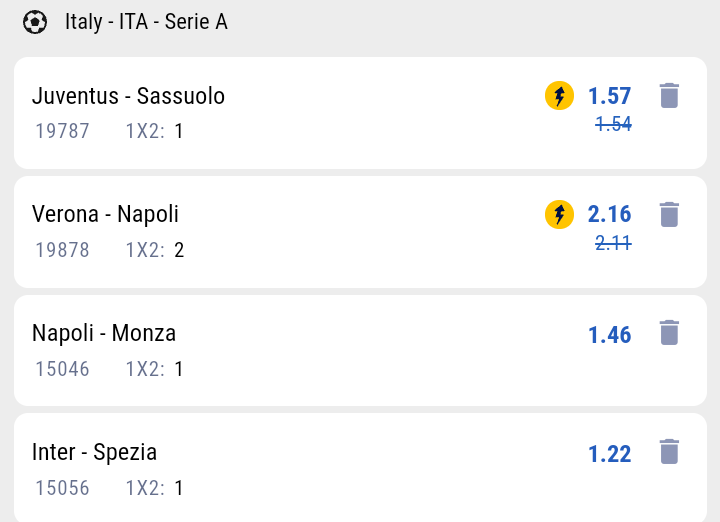
Task: Open the Napoli - Monza match title
Action: (104, 333)
